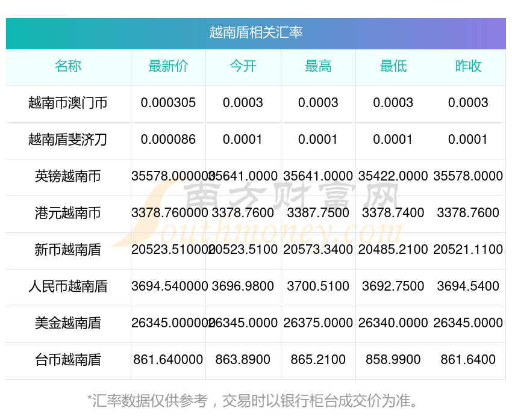Click the 汇率数据仅供参考 disclaimer text
Image resolution: width=512 pixels, height=420 pixels.
tap(252, 400)
